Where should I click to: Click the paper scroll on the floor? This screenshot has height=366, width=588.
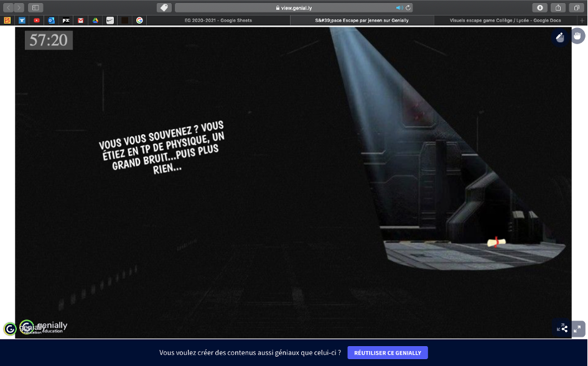(497, 242)
